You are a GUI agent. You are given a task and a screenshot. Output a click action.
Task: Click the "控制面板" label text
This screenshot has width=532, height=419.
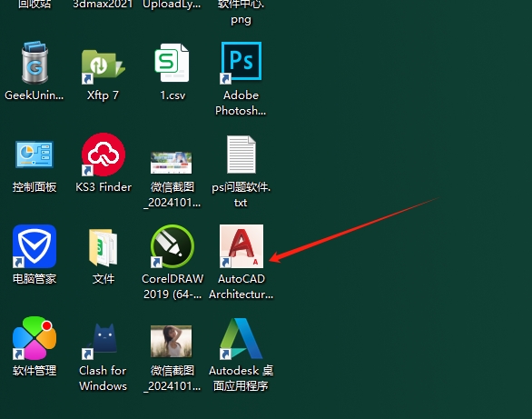pyautogui.click(x=34, y=187)
